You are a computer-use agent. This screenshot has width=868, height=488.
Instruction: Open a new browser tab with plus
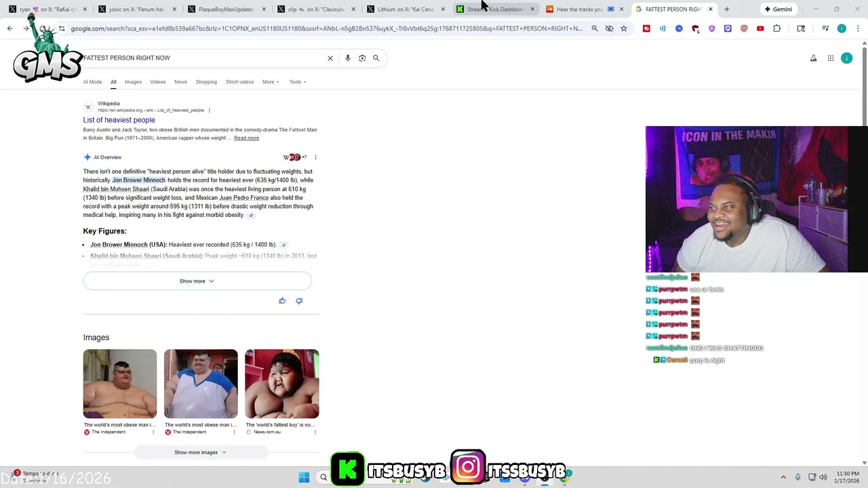click(x=727, y=9)
